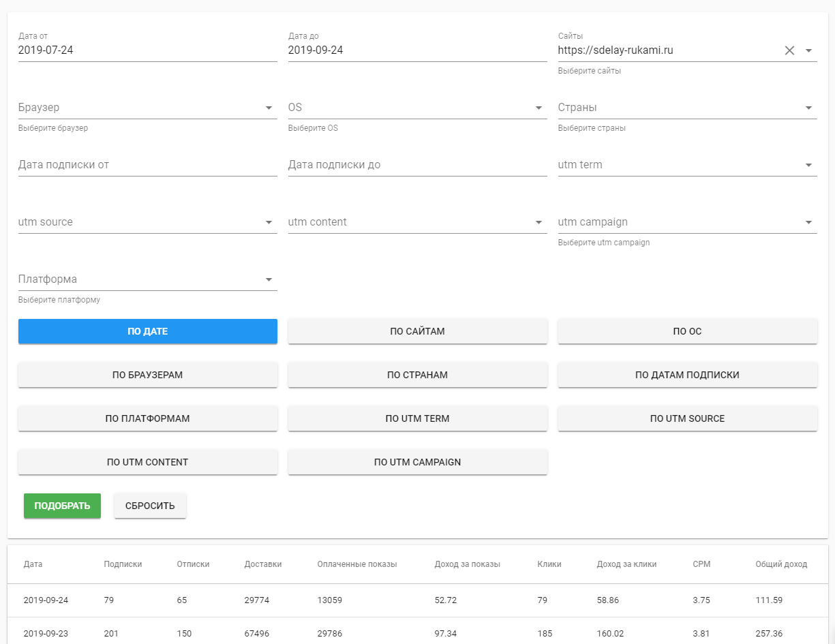Image resolution: width=835 pixels, height=644 pixels.
Task: Expand the utm term dropdown
Action: [x=808, y=165]
